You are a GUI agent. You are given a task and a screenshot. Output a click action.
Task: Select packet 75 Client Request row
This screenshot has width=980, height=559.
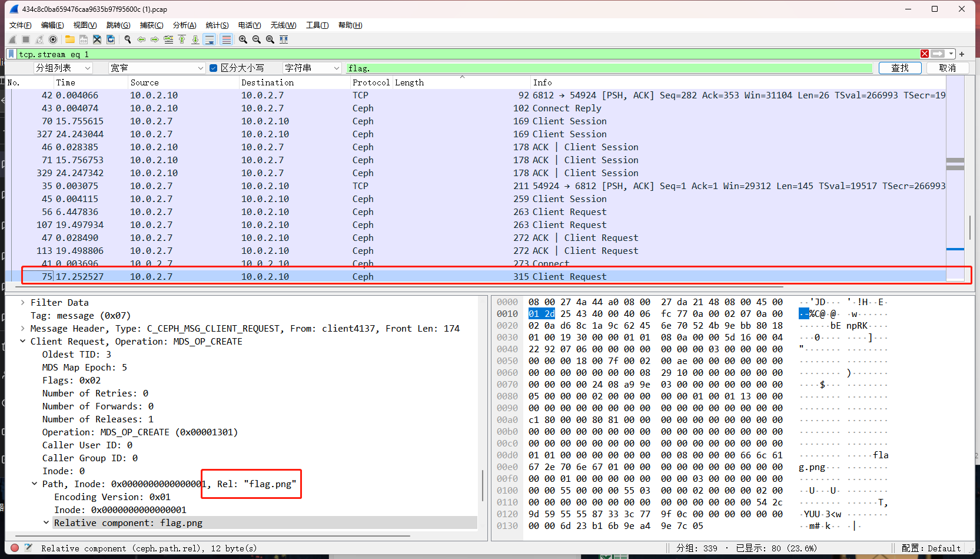[476, 277]
